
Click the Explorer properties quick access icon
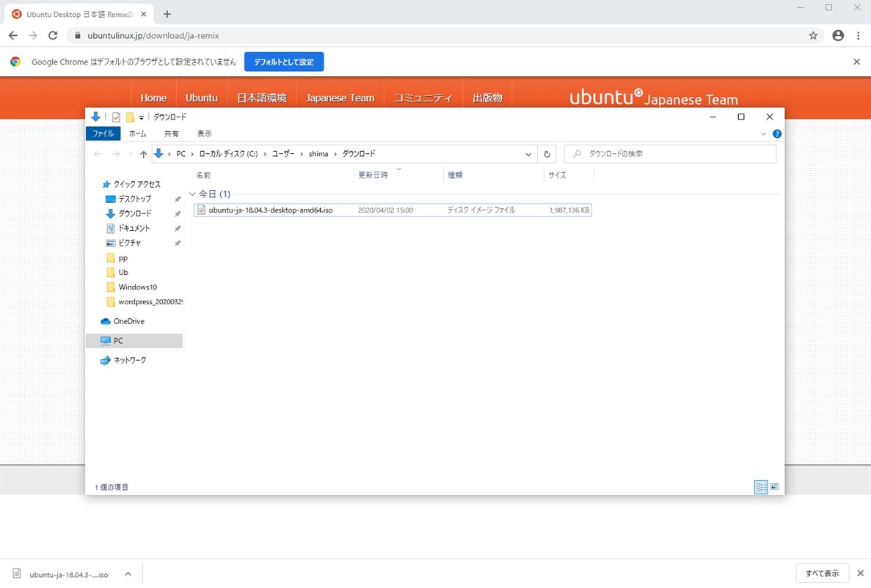point(116,117)
